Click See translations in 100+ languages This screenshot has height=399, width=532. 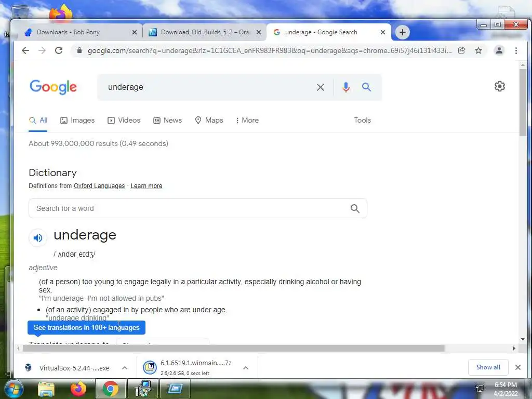coord(87,328)
